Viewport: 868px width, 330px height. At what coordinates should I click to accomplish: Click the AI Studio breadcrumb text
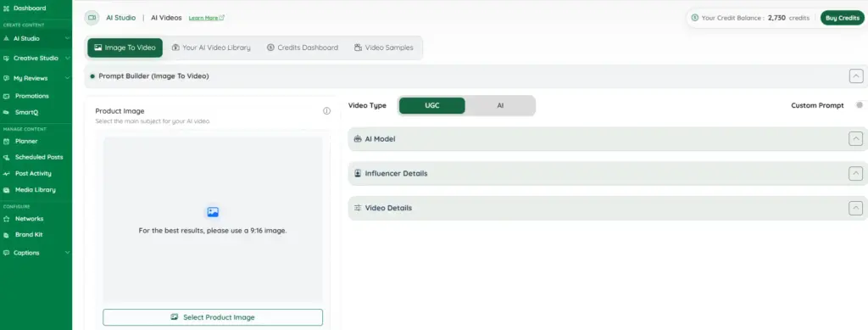(120, 18)
